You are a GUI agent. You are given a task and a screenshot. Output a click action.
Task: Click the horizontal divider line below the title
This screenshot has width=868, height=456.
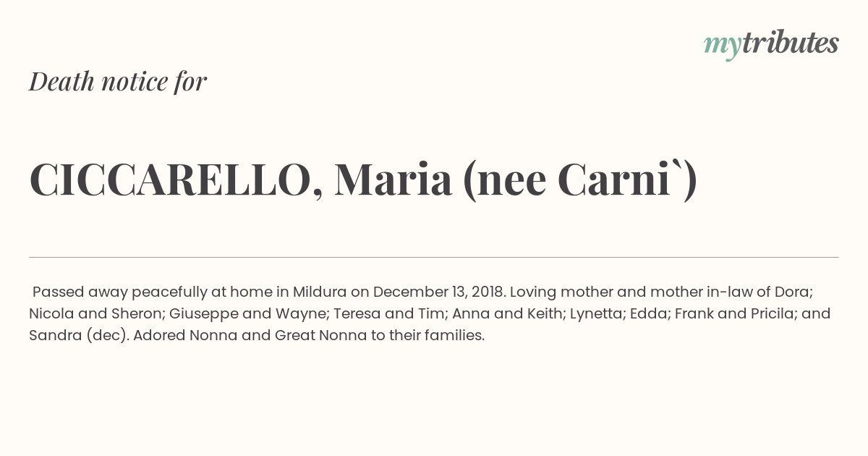pos(434,257)
